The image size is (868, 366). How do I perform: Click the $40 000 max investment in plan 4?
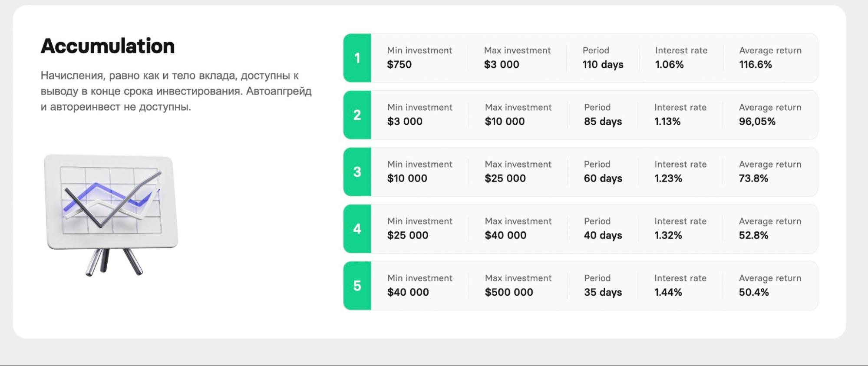[505, 235]
